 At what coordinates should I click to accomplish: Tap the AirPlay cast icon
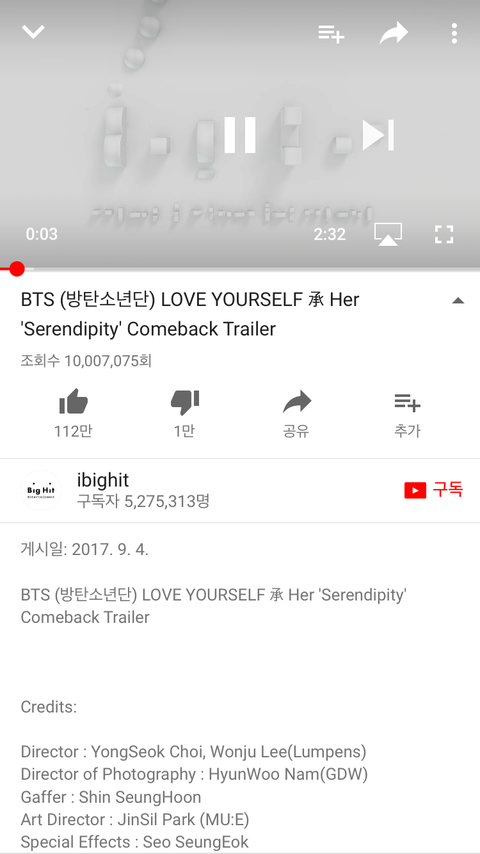click(x=388, y=234)
